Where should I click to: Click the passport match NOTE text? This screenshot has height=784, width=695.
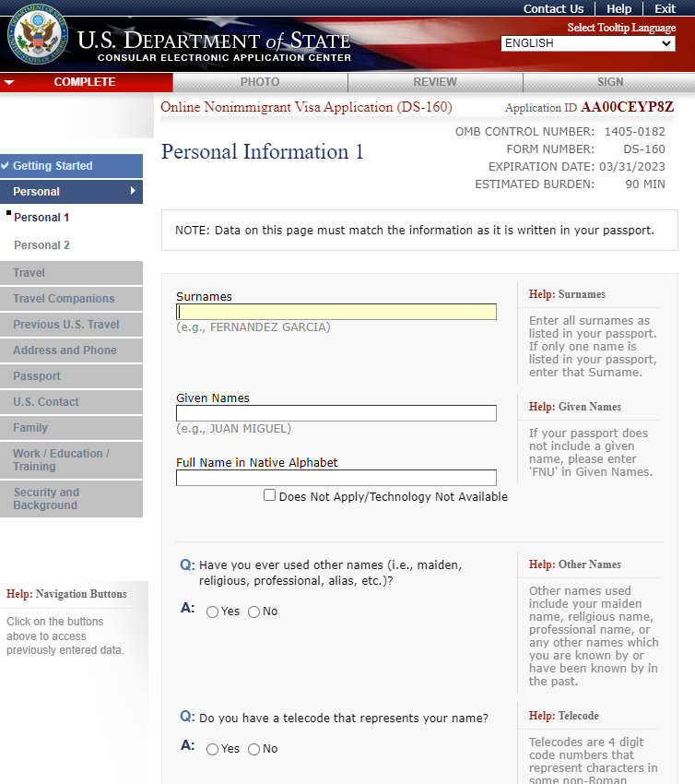coord(415,231)
